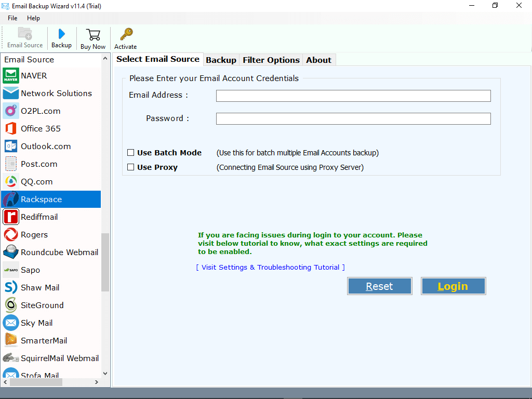
Task: Click the blue Backup arrow icon
Action: pyautogui.click(x=61, y=34)
